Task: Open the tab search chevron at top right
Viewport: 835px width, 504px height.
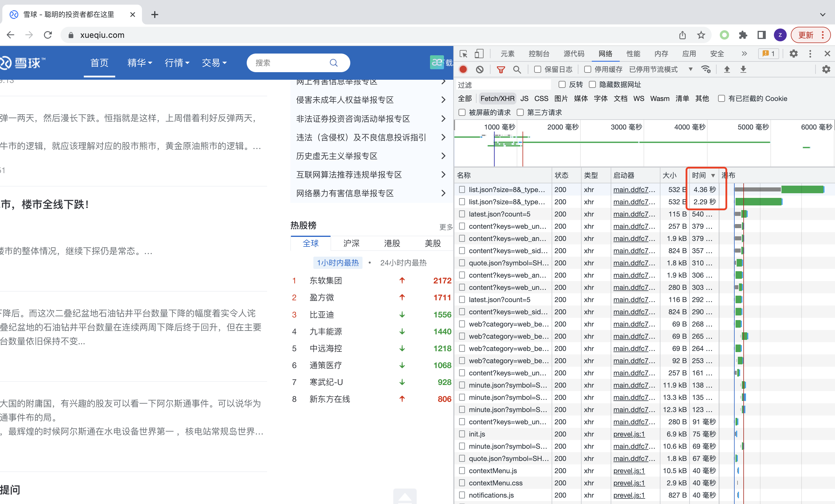Action: pyautogui.click(x=822, y=15)
